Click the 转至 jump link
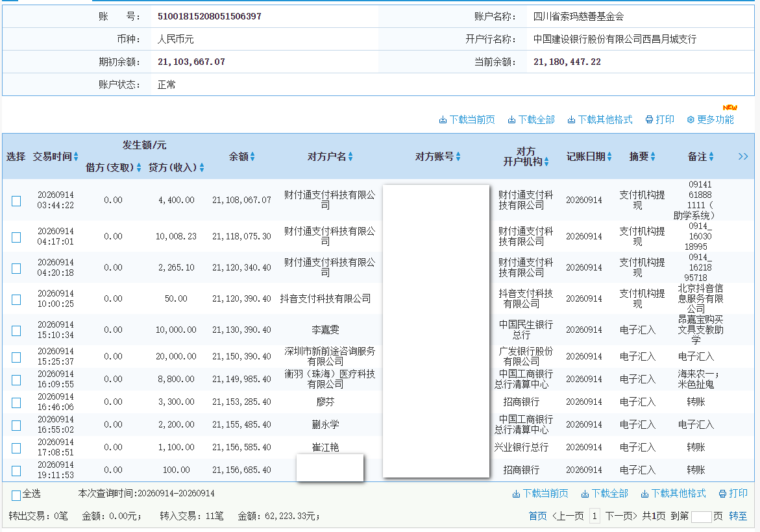Screen dimensions: 760x532 point(738,516)
